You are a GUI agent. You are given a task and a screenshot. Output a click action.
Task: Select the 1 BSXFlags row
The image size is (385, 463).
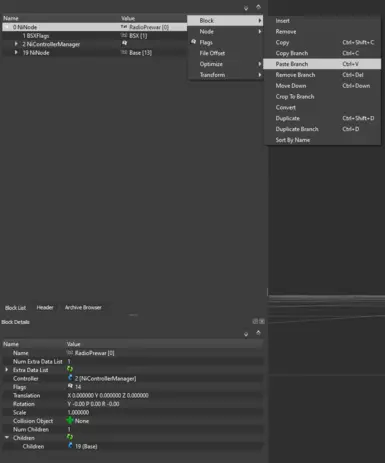(x=94, y=36)
